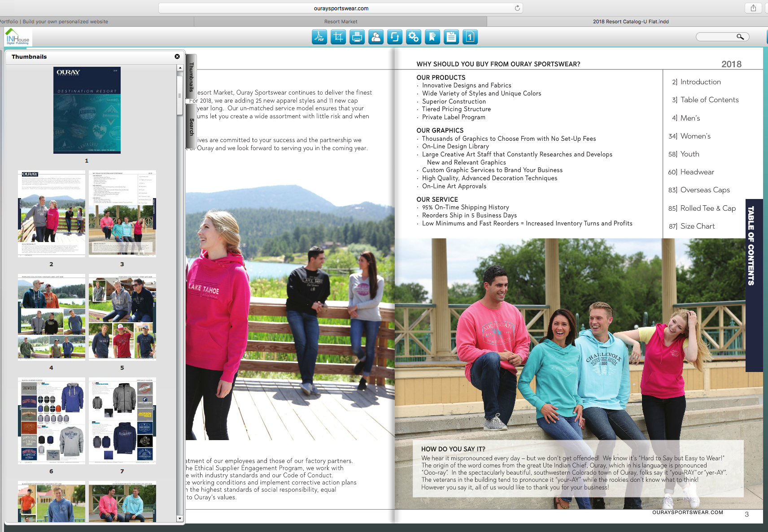Click the '2018' year text

(731, 64)
